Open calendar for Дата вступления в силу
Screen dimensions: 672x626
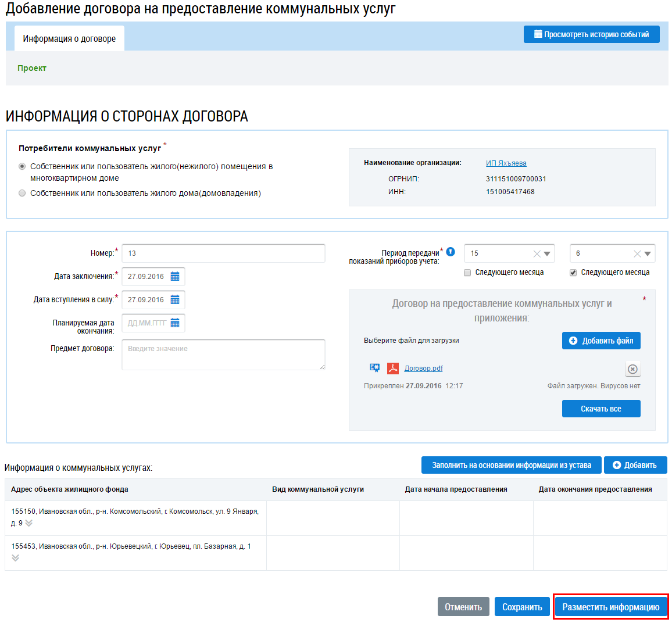[175, 300]
